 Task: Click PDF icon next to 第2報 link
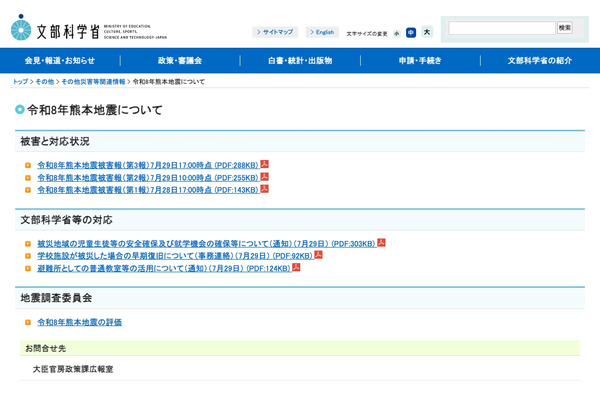[264, 176]
